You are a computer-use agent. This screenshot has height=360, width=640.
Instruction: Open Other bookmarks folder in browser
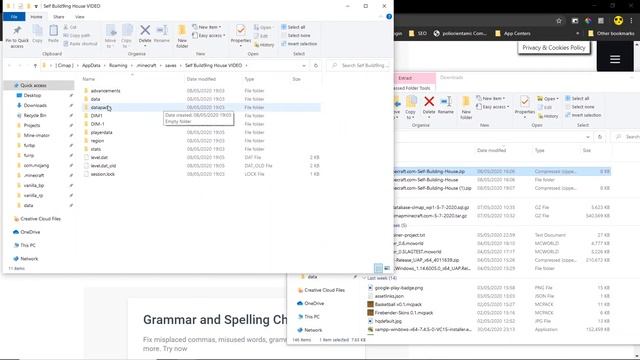(611, 33)
